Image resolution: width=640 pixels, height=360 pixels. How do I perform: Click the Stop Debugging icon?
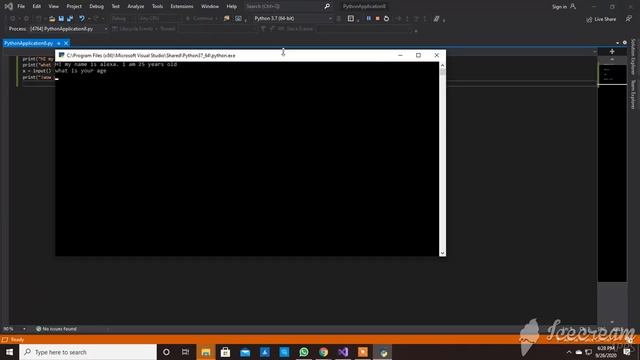pyautogui.click(x=378, y=18)
